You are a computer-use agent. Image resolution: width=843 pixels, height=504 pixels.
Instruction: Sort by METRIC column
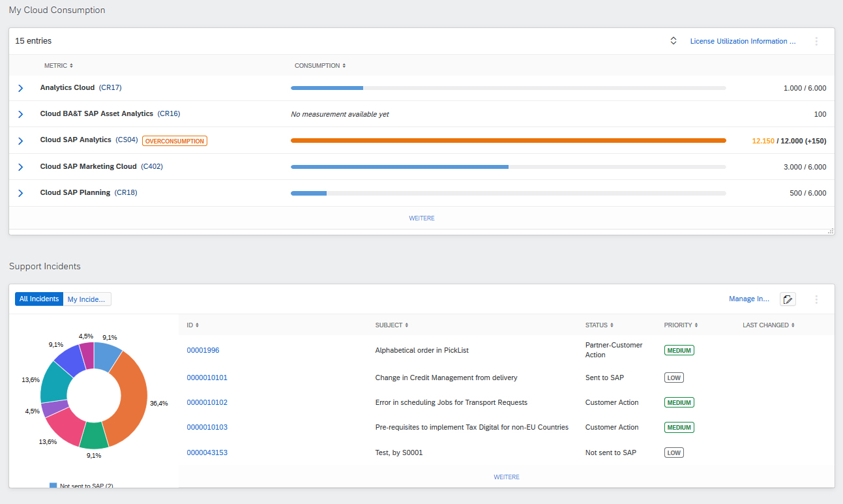pos(59,66)
